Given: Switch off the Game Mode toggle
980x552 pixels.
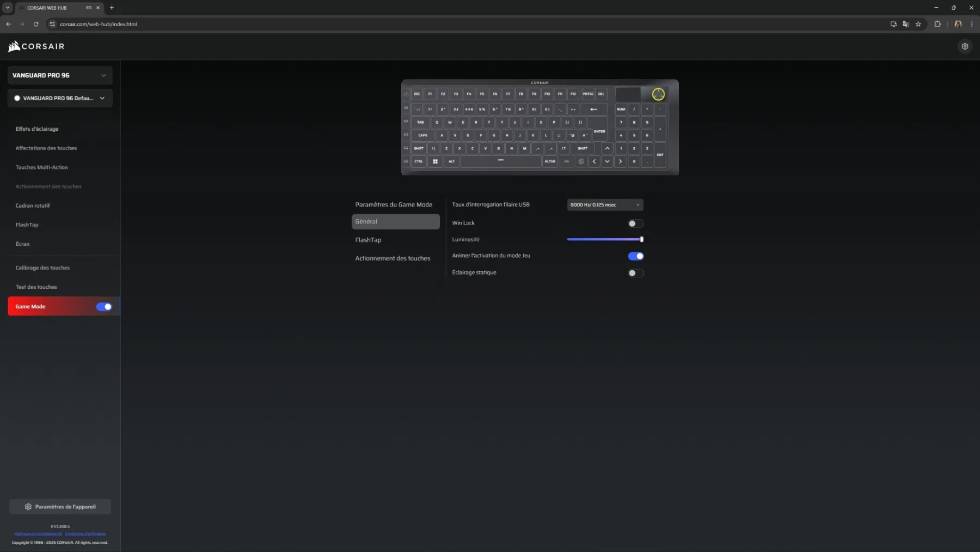Looking at the screenshot, I should click(103, 307).
